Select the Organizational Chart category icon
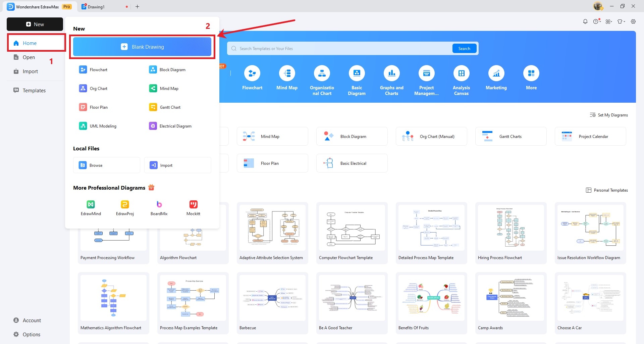The image size is (644, 344). coord(322,73)
